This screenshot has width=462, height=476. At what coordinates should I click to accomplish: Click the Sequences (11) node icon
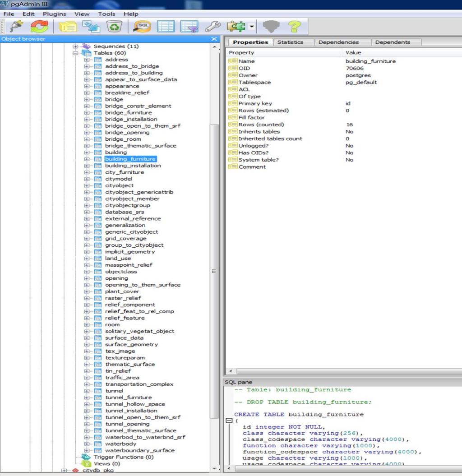click(x=87, y=46)
